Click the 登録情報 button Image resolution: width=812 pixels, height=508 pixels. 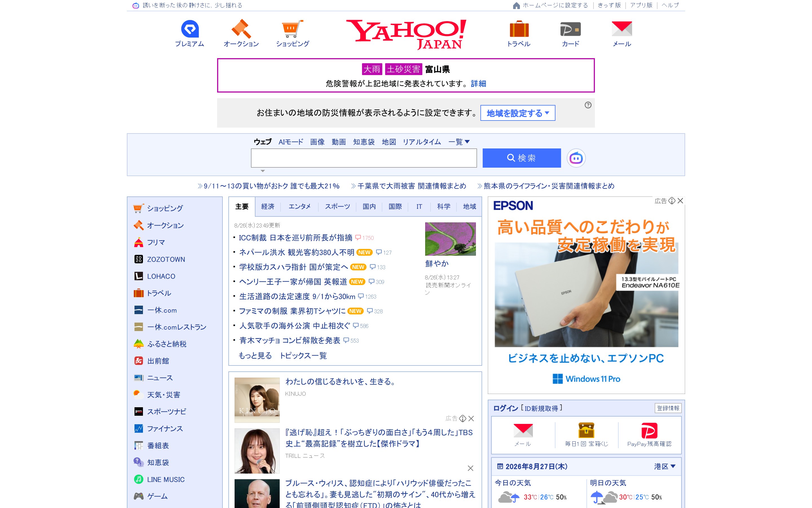pyautogui.click(x=668, y=408)
